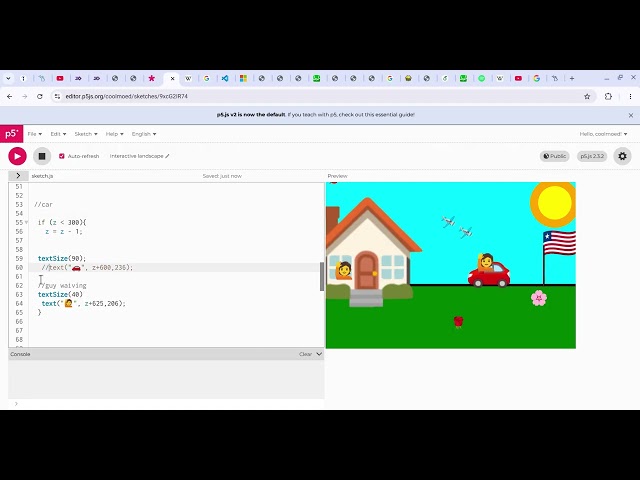Image resolution: width=640 pixels, height=480 pixels.
Task: Go back with the browser back arrow
Action: 9,96
